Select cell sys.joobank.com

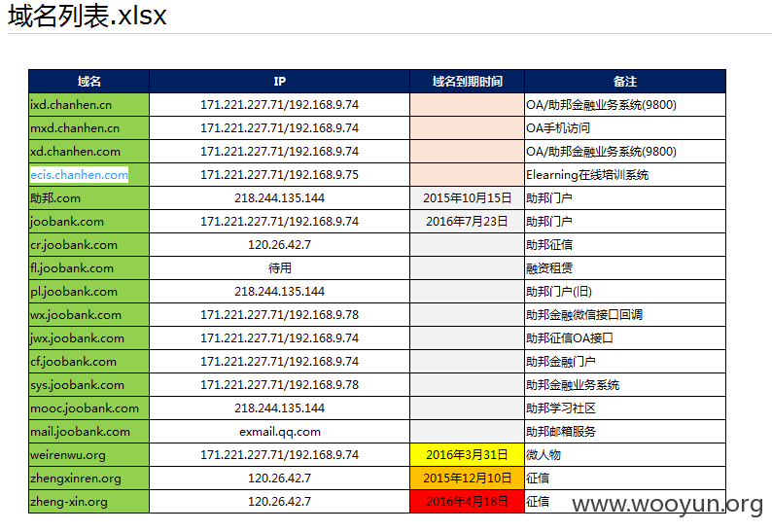pos(89,385)
